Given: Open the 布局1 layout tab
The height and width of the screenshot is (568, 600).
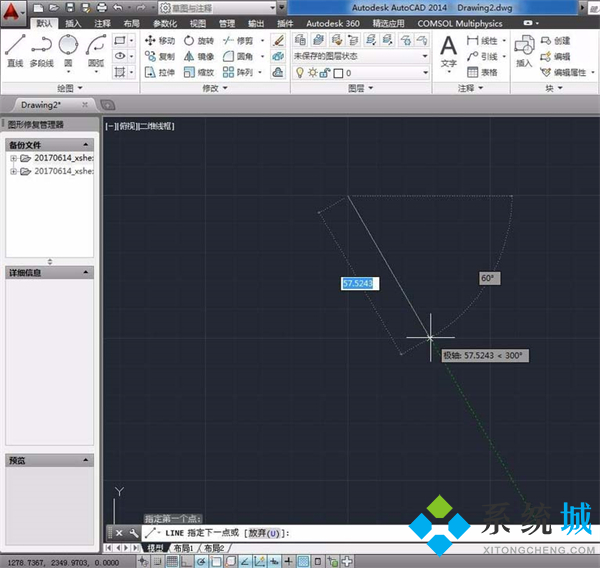Looking at the screenshot, I should pos(183,548).
